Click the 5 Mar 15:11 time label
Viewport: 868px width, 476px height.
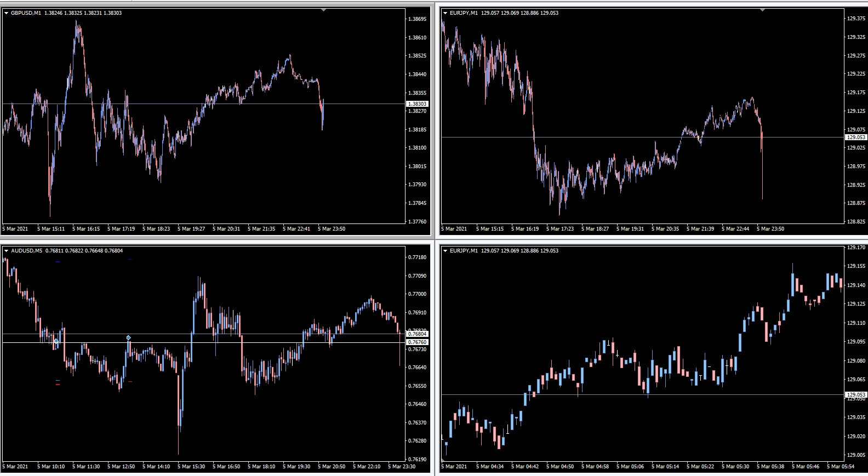pyautogui.click(x=51, y=229)
